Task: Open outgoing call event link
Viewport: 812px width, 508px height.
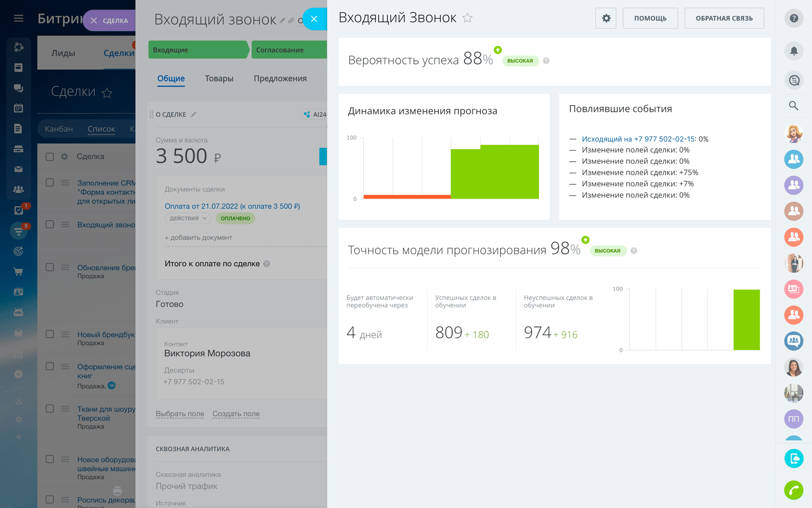Action: point(638,139)
